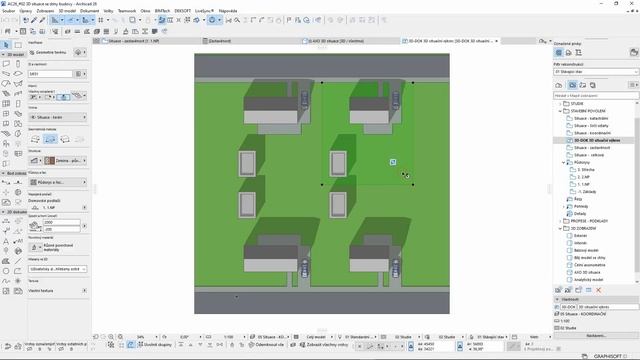Pick the Column tool in the toolbox

(x=18, y=64)
